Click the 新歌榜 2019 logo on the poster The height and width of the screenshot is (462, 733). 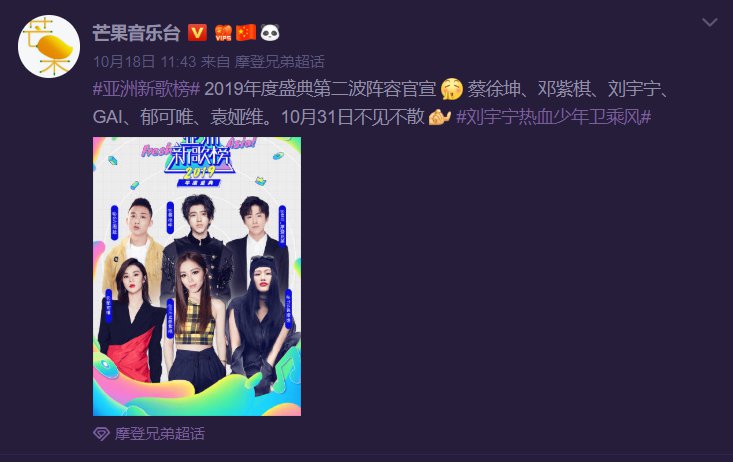tap(200, 162)
